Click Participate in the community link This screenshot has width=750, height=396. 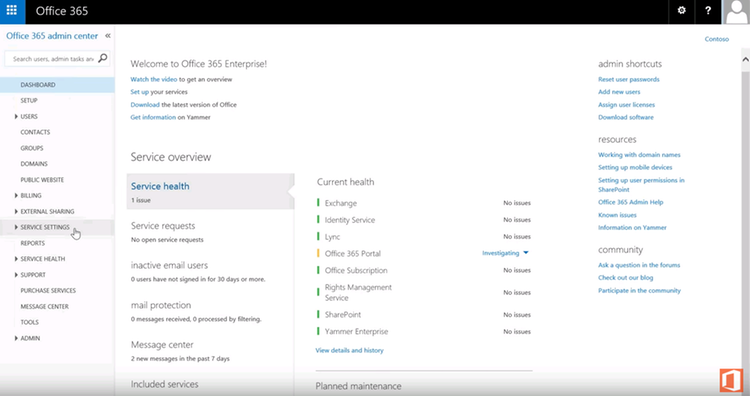(639, 290)
